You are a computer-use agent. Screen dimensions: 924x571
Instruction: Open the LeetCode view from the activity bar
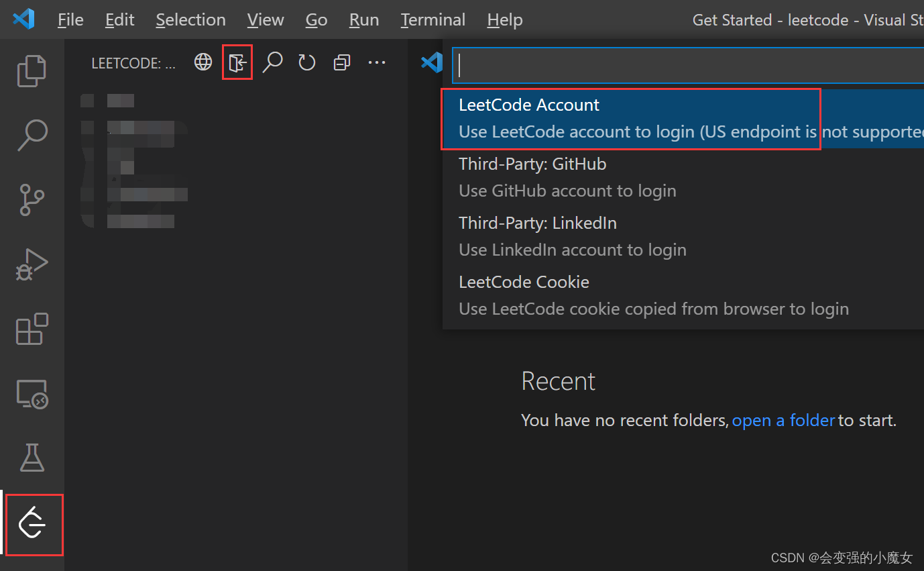[x=34, y=525]
